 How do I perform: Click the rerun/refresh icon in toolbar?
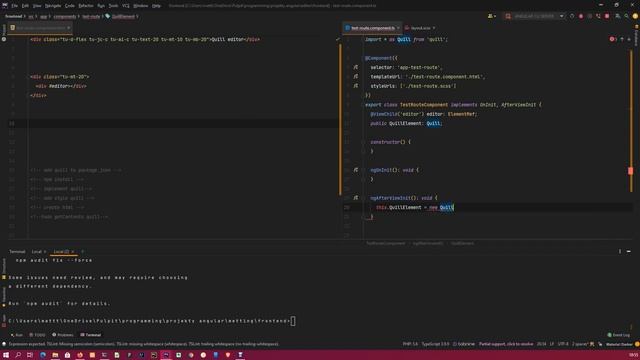572,16
